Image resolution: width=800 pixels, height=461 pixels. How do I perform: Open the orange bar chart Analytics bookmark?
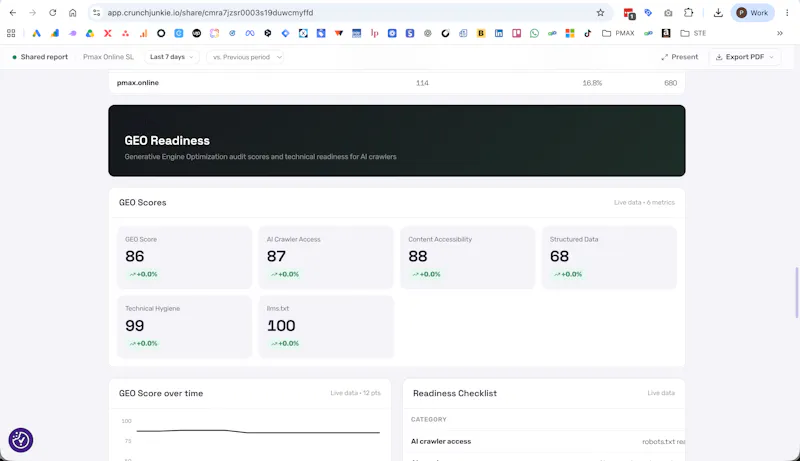(x=143, y=33)
